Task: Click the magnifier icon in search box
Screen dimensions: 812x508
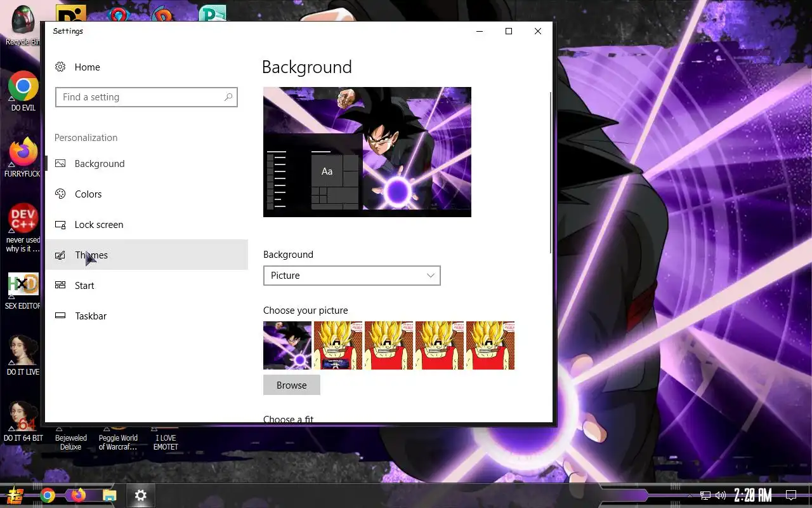Action: tap(228, 97)
